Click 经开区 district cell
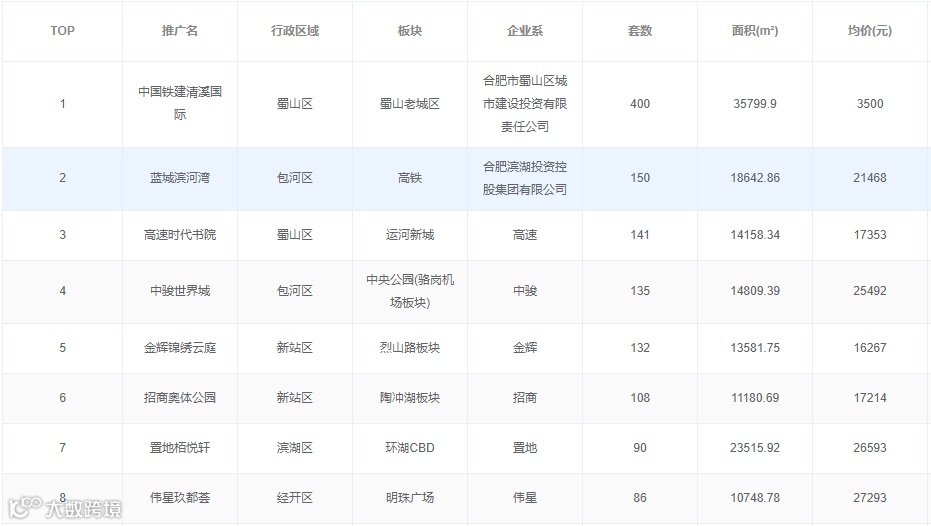 295,498
